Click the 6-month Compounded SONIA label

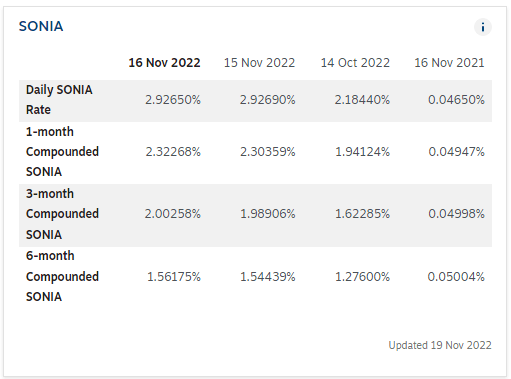(x=62, y=276)
